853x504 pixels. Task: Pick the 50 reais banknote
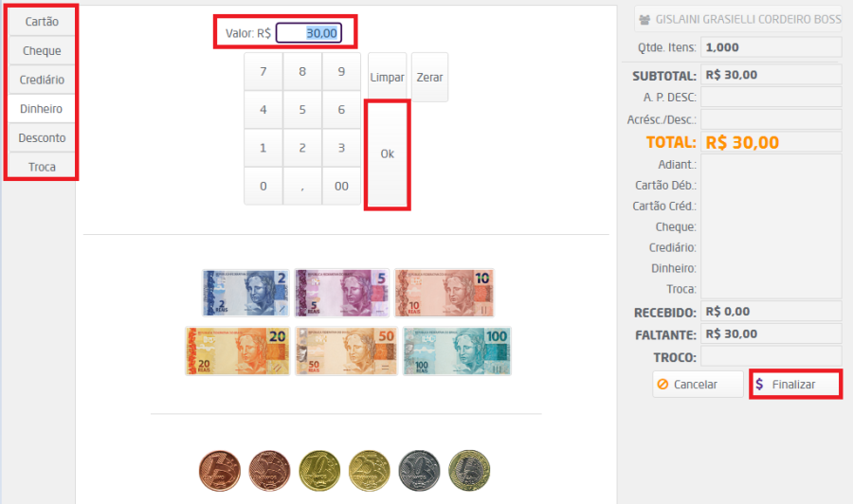click(x=347, y=351)
